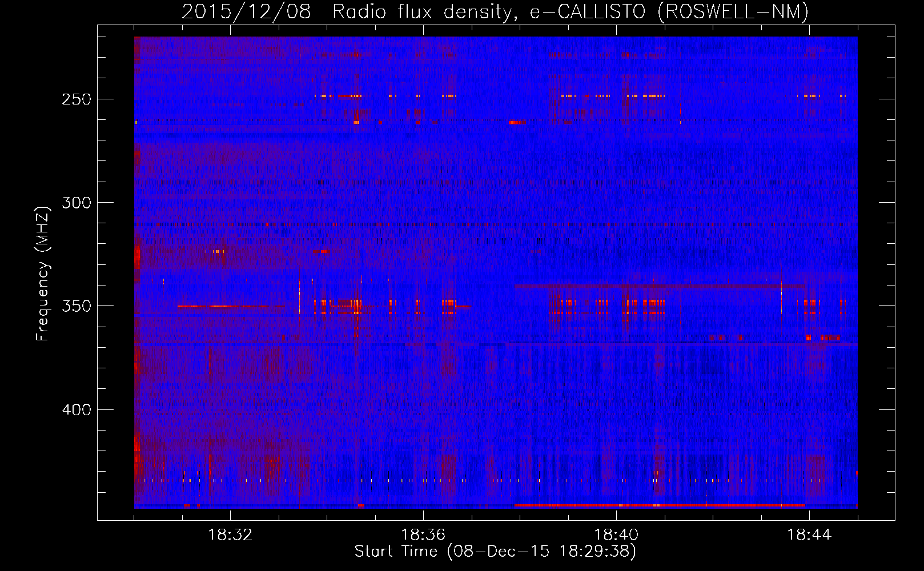Click the '400' frequency tick label

click(x=77, y=410)
